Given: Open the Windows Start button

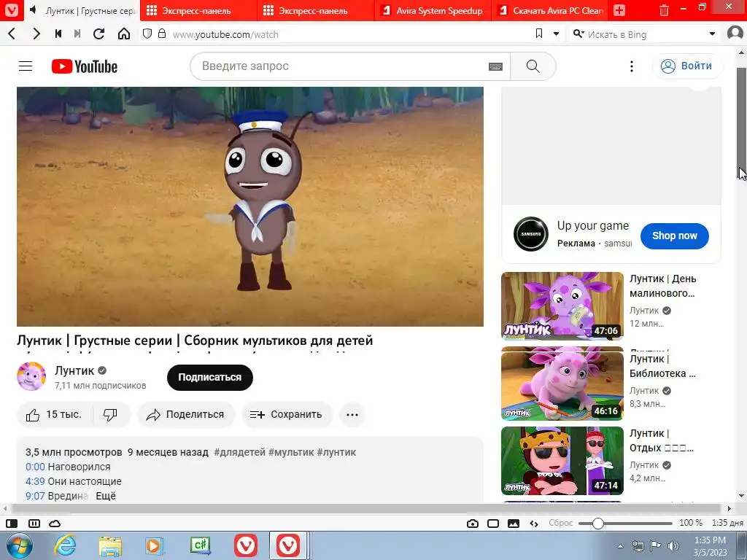Looking at the screenshot, I should coord(19,545).
